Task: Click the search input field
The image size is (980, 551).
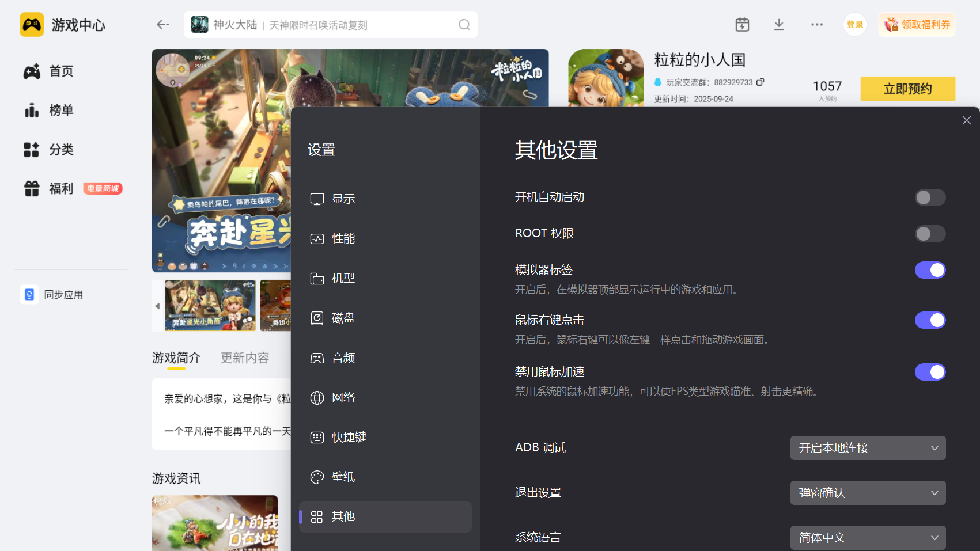Action: (x=331, y=25)
